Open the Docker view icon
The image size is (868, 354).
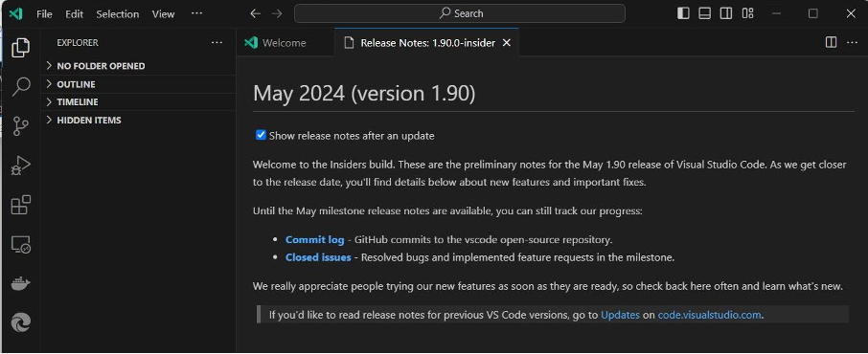coord(20,284)
